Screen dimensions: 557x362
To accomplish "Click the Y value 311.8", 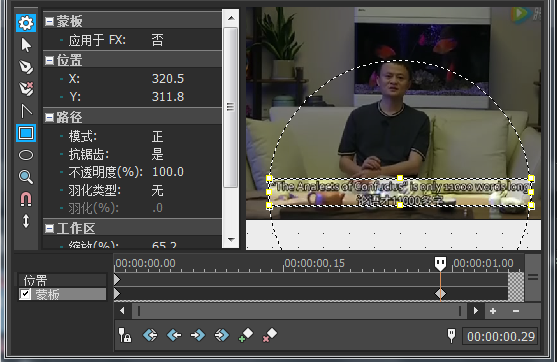I will [168, 97].
